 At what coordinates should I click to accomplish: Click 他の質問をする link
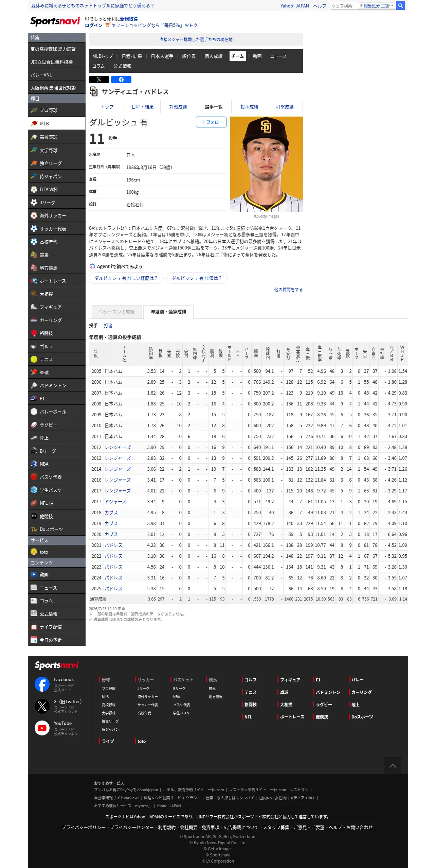click(x=289, y=290)
